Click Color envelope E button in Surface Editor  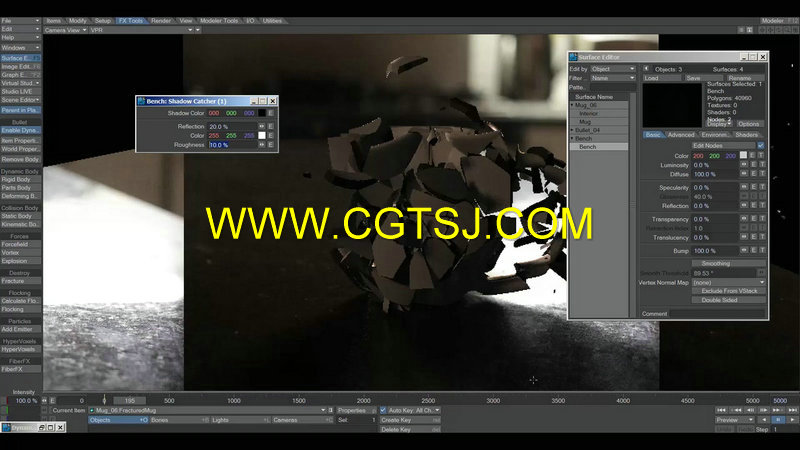click(x=753, y=156)
